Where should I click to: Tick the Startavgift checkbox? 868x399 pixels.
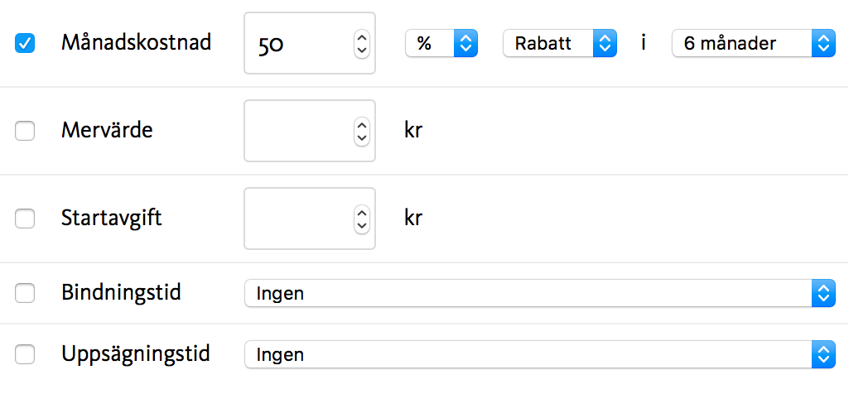25,219
